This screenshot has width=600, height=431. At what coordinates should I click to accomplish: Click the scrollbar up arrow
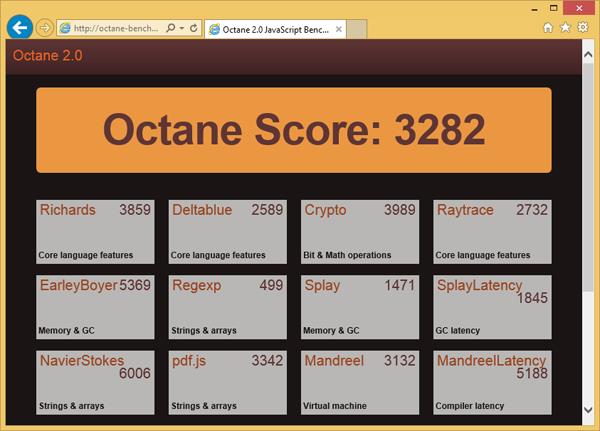(588, 55)
